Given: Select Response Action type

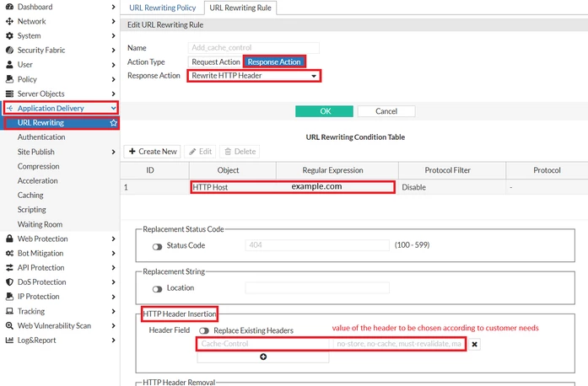Looking at the screenshot, I should pyautogui.click(x=274, y=62).
